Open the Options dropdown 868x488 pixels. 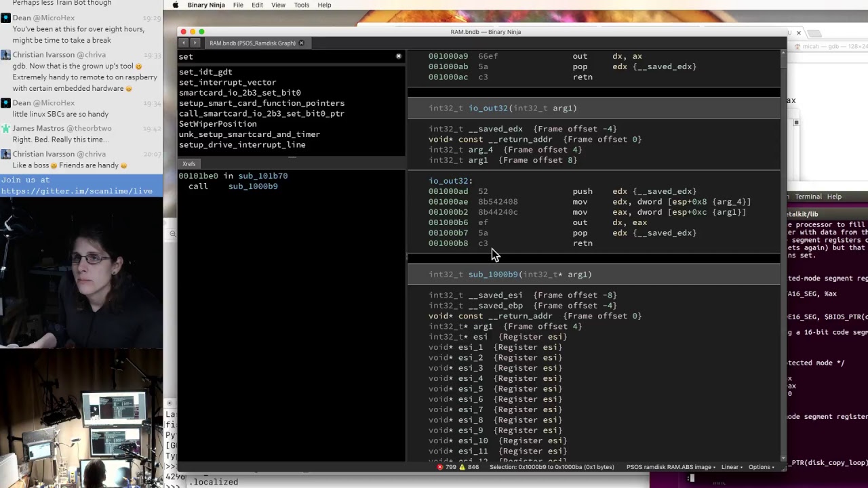click(762, 467)
